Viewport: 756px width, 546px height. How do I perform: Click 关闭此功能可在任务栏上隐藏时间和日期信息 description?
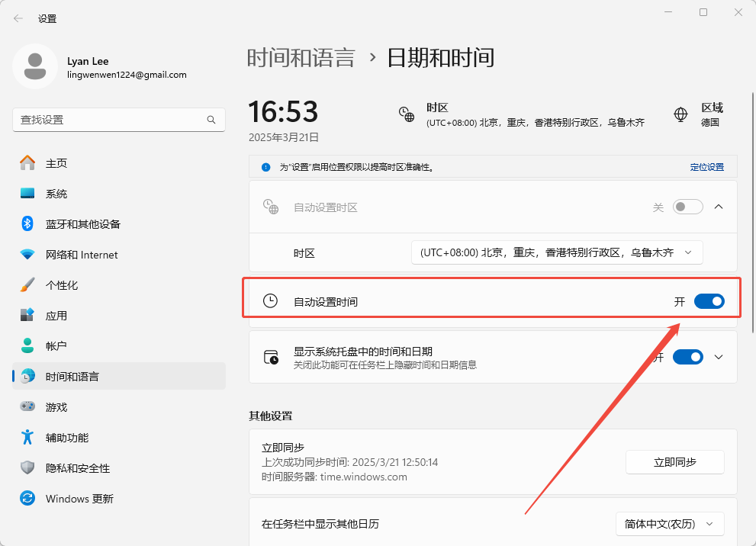click(x=385, y=365)
